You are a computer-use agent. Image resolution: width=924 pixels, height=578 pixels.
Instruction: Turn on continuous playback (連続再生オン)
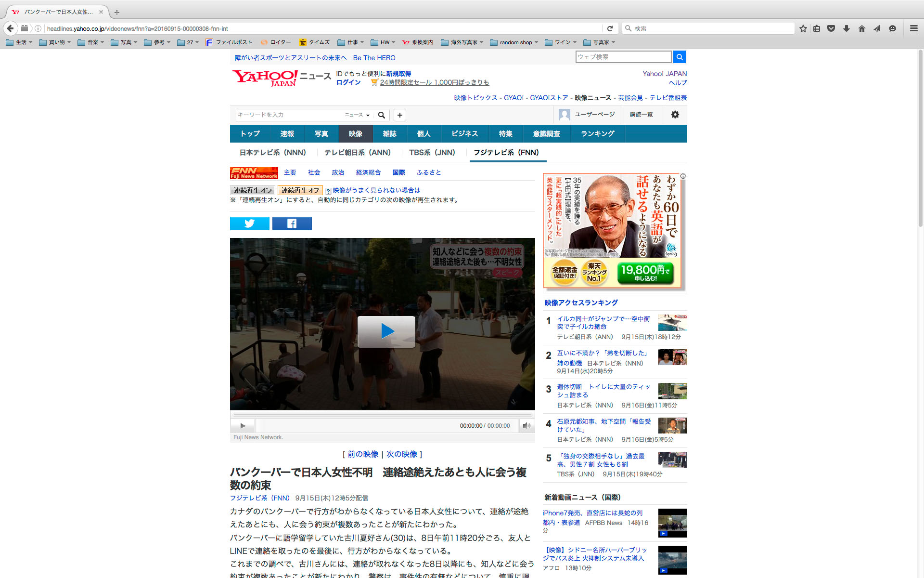point(253,190)
